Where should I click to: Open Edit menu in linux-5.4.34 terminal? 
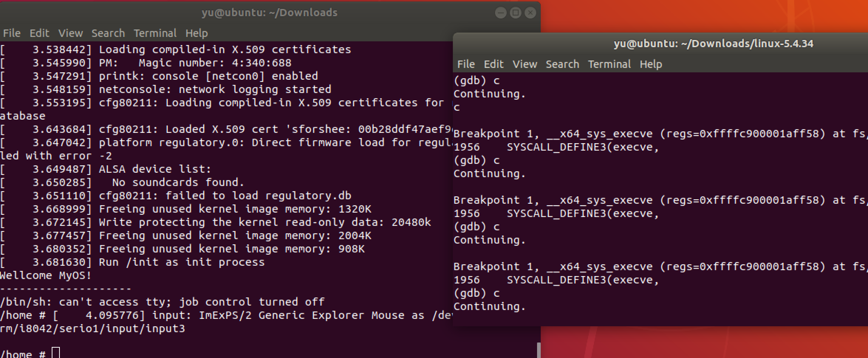493,64
